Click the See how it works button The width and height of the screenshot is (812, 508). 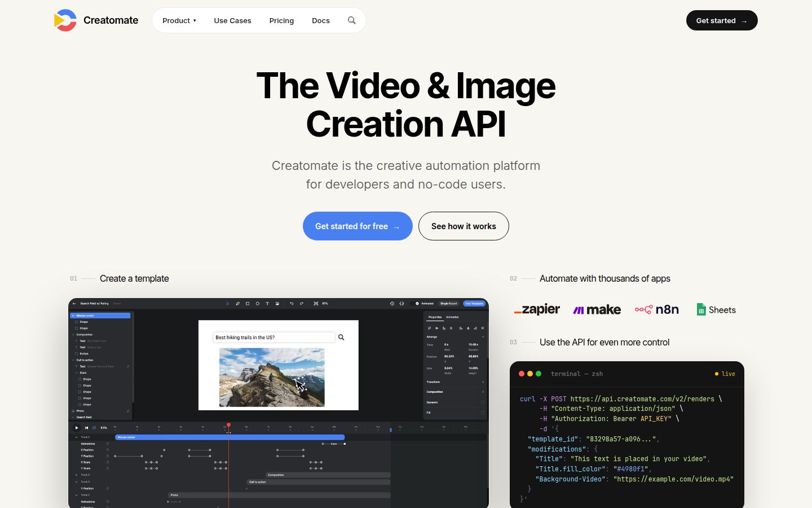click(464, 226)
